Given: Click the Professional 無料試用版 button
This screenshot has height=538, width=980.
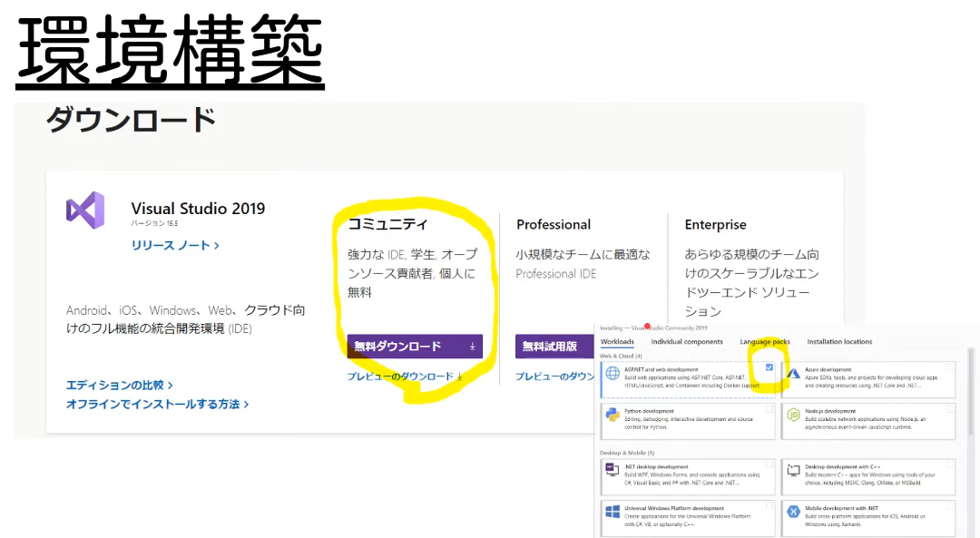Looking at the screenshot, I should [x=554, y=347].
